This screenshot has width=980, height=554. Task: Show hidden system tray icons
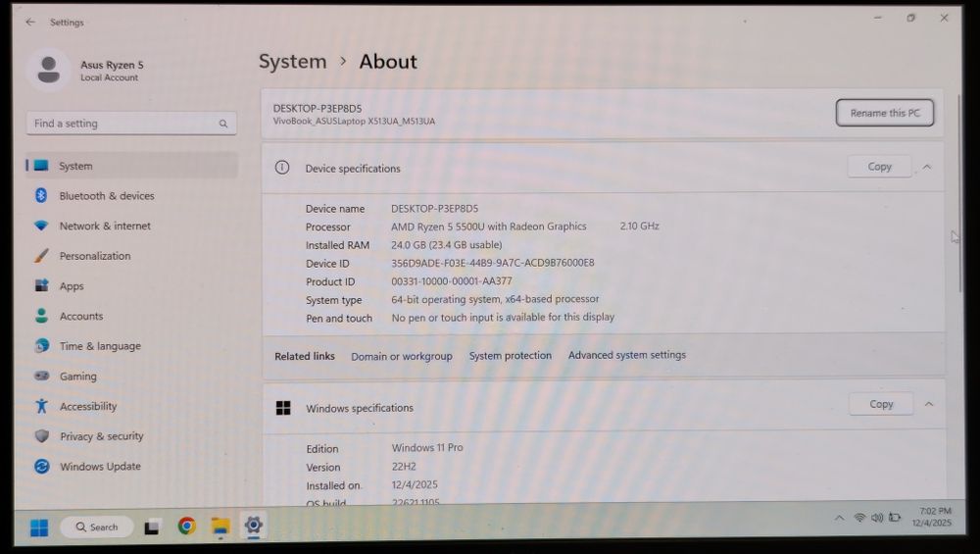coord(840,519)
